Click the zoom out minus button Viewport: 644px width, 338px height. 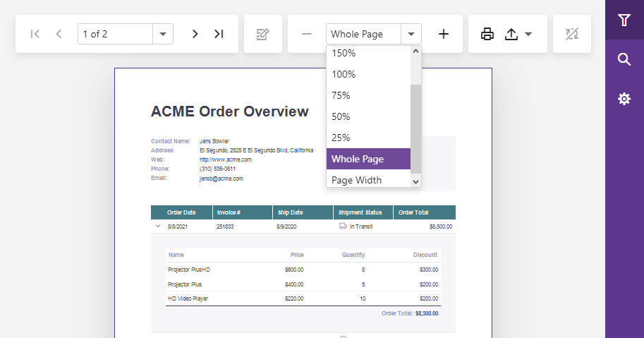click(307, 34)
